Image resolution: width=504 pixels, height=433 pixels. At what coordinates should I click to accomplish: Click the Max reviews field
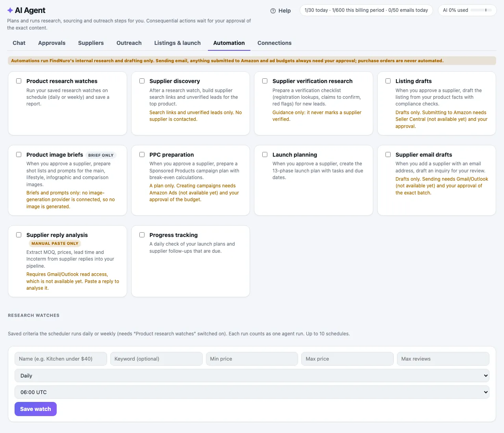(443, 359)
